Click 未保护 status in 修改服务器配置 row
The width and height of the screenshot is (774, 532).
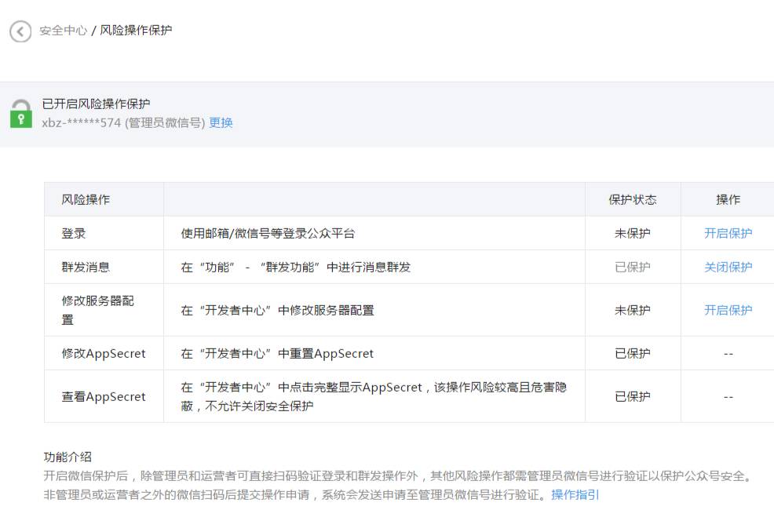pos(633,311)
